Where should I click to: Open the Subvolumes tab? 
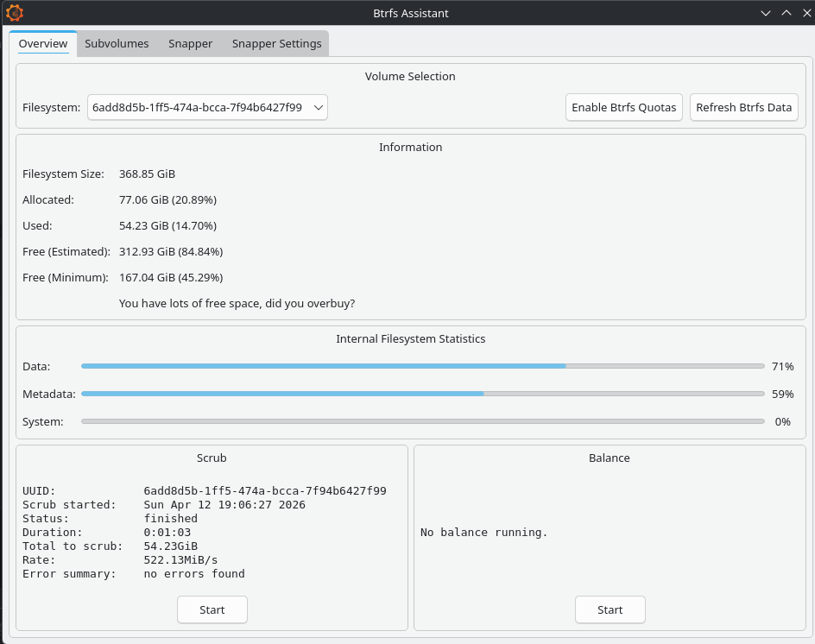click(117, 44)
